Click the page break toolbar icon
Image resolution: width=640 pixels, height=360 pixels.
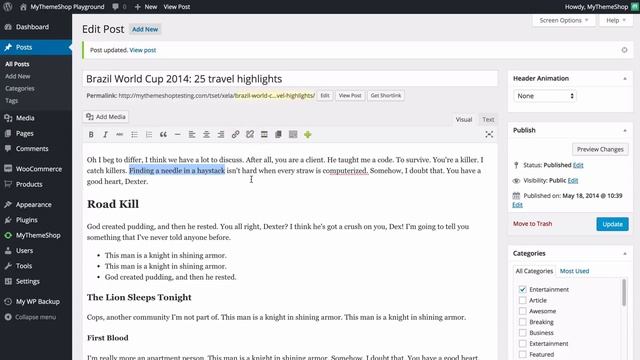coord(278,135)
